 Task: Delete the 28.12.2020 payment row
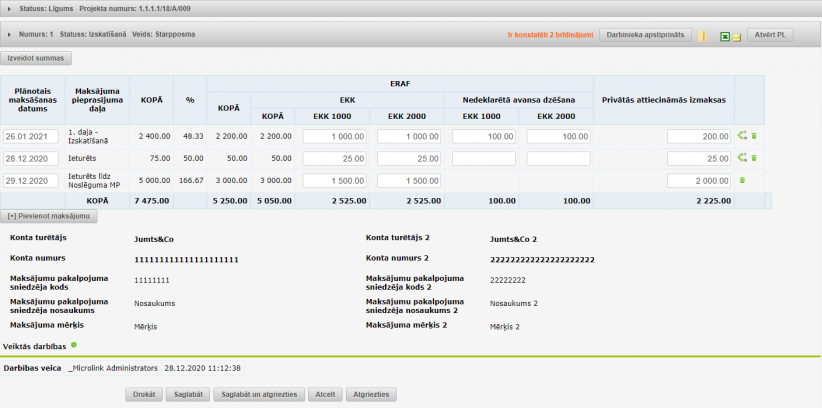754,158
